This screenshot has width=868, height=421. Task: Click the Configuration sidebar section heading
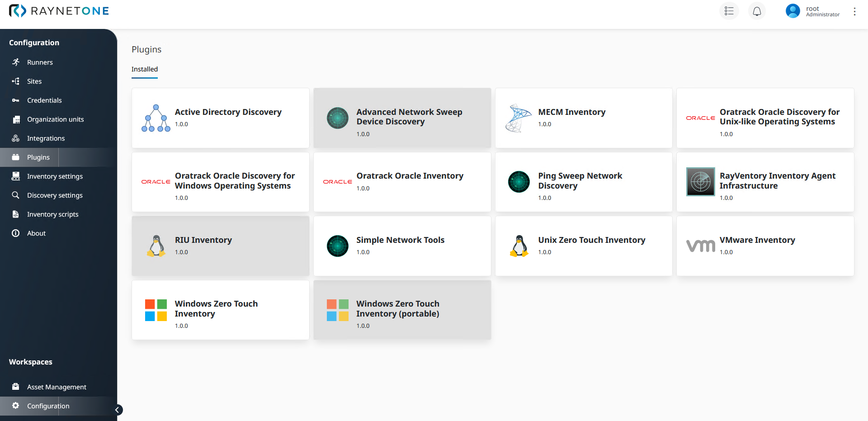pos(34,43)
